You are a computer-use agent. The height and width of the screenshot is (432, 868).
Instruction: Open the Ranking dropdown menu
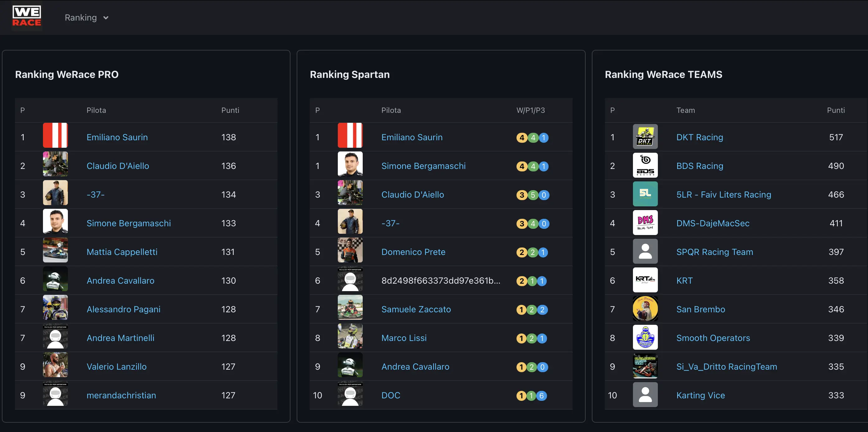pyautogui.click(x=81, y=17)
